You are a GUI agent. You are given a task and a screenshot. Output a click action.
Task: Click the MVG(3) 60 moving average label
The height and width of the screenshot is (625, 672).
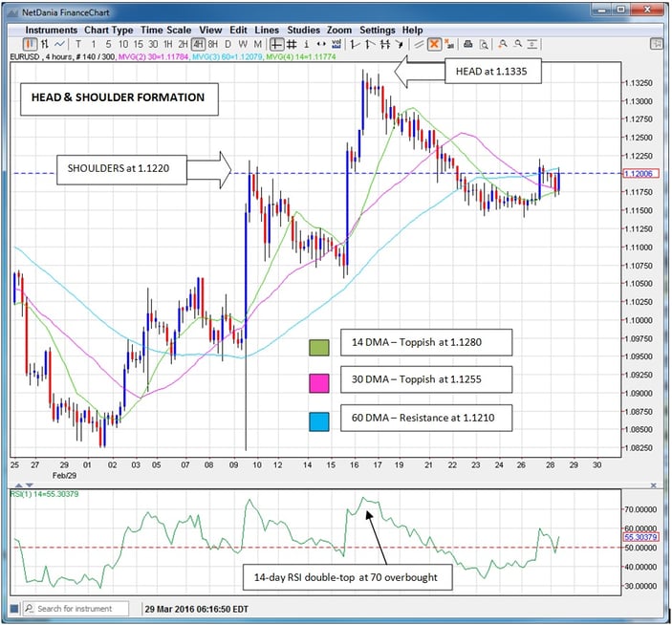[228, 56]
